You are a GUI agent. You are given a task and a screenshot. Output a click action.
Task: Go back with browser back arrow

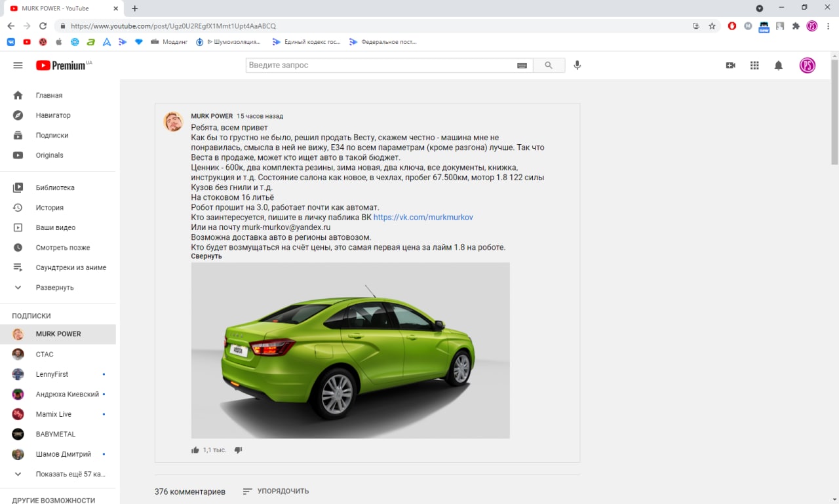click(x=11, y=26)
